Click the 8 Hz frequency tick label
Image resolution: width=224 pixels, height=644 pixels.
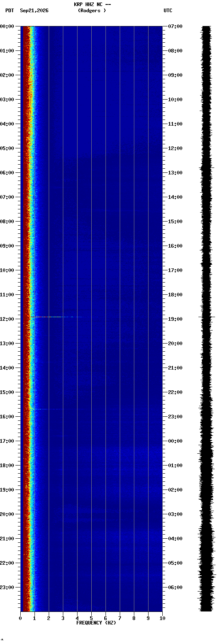click(134, 618)
